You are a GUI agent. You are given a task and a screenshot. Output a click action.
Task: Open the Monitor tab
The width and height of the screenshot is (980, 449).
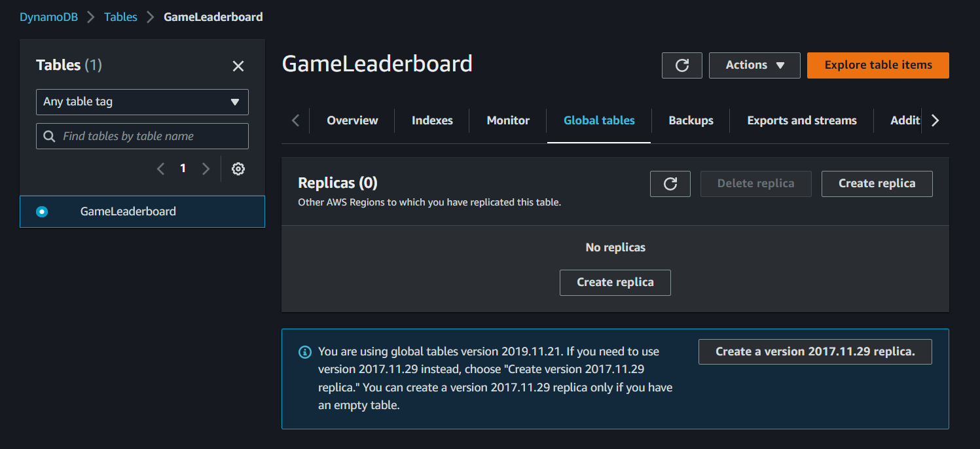click(x=508, y=120)
